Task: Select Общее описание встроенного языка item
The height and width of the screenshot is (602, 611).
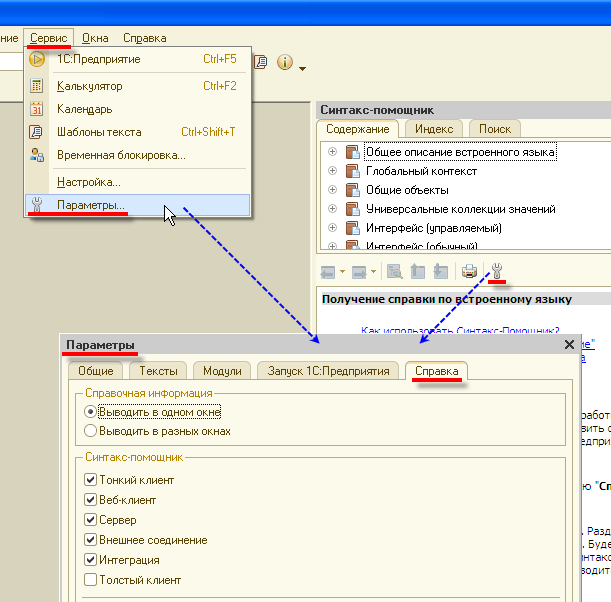Action: 460,152
